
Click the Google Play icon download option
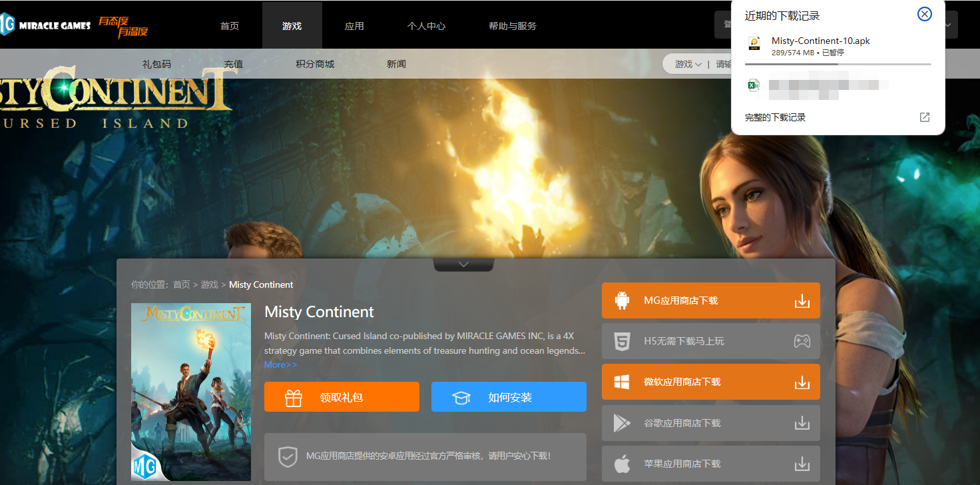[x=622, y=423]
